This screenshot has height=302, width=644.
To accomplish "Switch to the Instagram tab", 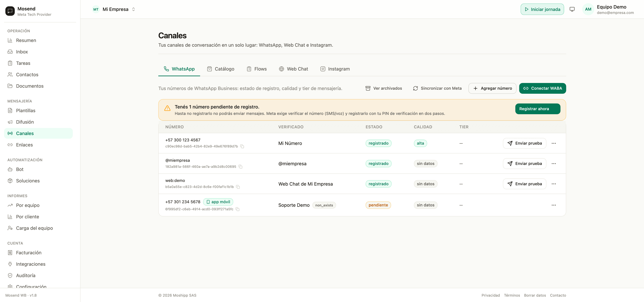I will (335, 69).
